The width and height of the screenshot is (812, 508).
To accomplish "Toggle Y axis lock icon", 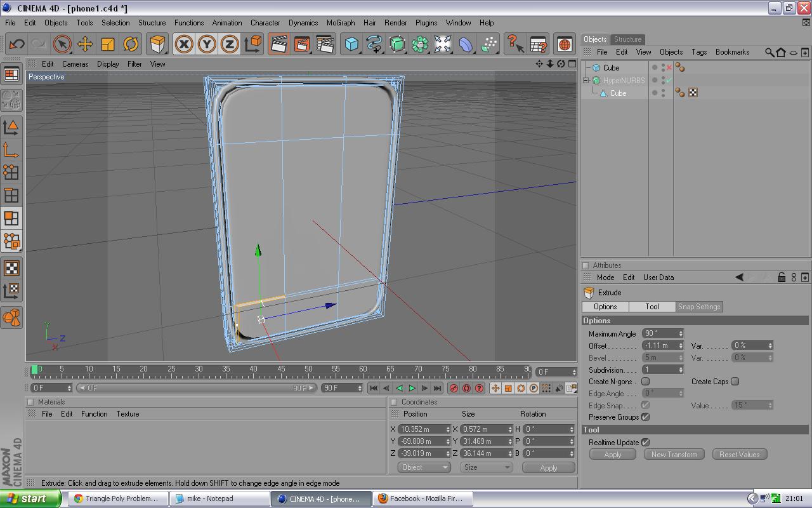I will click(207, 44).
